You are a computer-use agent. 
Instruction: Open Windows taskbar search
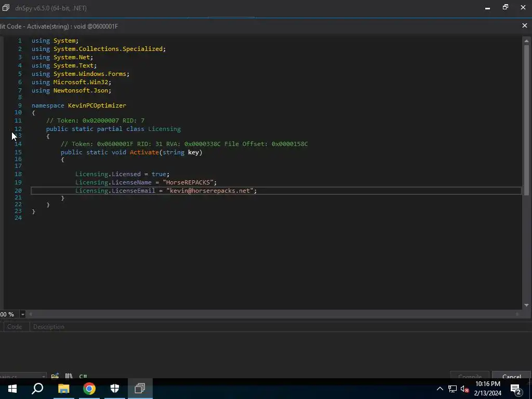tap(37, 389)
